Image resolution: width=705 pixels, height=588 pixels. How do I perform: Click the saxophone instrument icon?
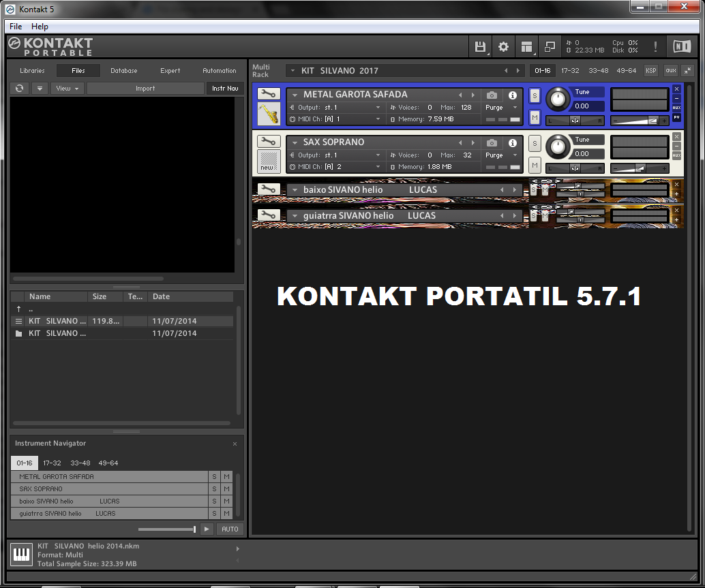click(x=269, y=114)
